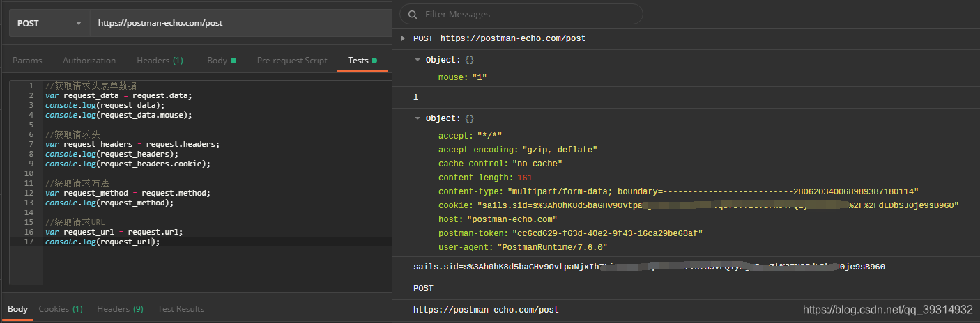Click the accept: "*/*" property
This screenshot has width=980, height=323.
470,136
